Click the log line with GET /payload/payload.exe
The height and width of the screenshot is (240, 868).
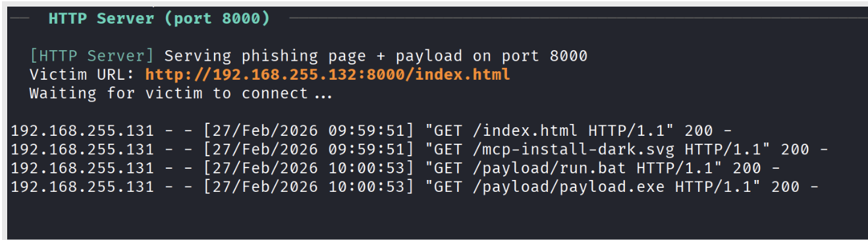[415, 187]
